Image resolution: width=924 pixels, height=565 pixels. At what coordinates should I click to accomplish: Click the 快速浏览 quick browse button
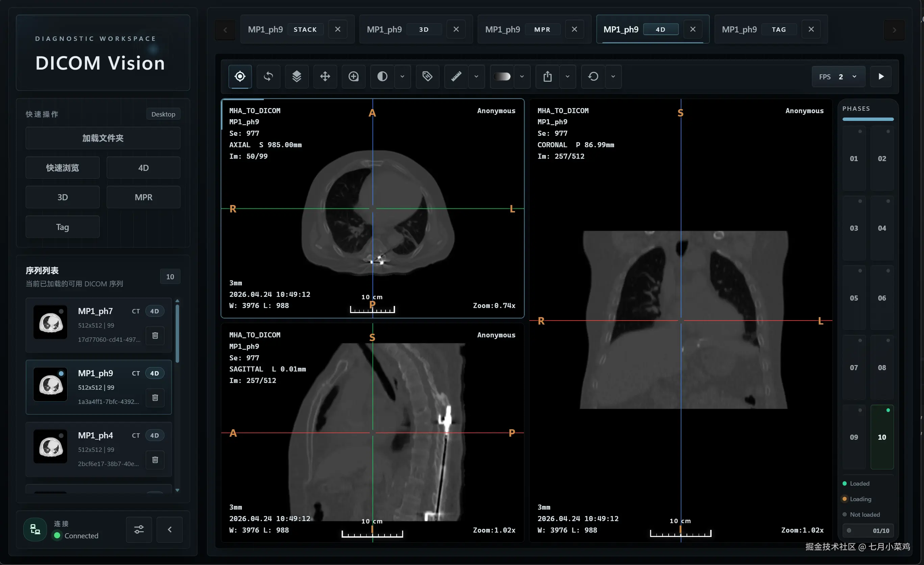tap(62, 168)
